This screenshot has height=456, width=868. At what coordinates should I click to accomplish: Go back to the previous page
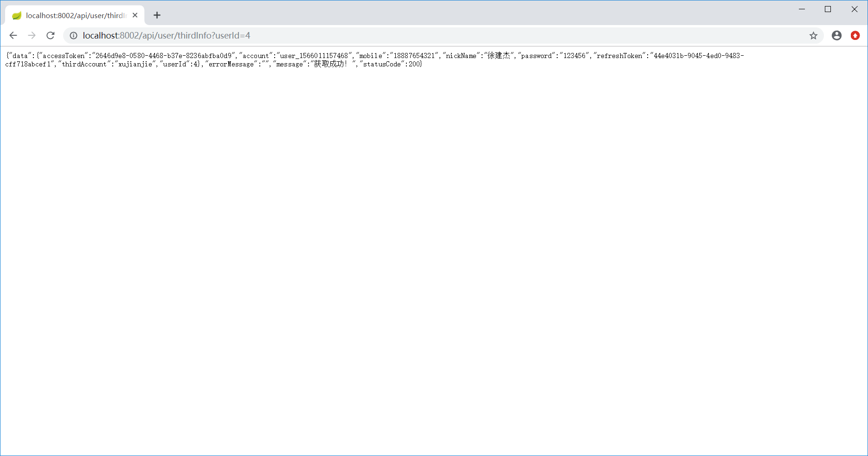point(13,35)
